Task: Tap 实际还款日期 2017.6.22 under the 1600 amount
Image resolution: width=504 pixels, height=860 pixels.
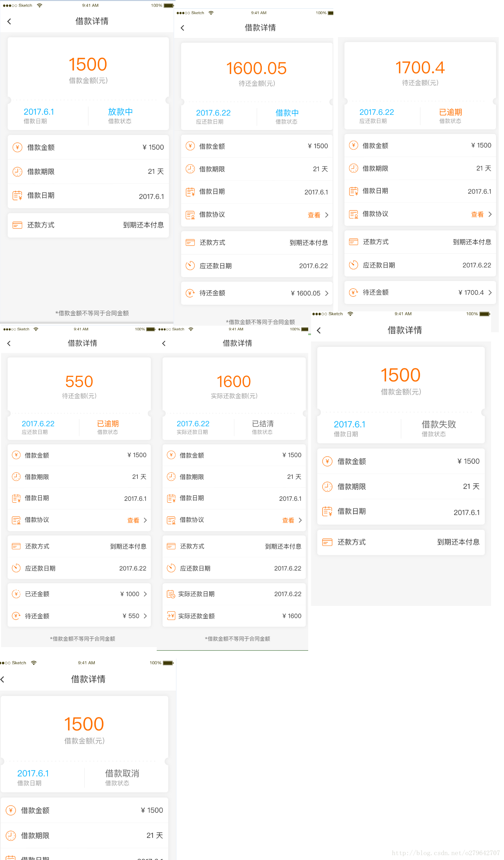Action: tap(193, 423)
